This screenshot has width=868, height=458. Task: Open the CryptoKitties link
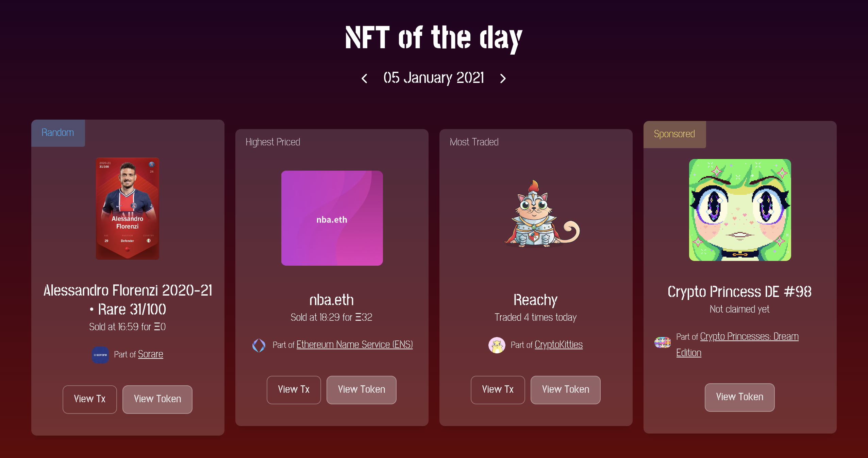pos(558,344)
